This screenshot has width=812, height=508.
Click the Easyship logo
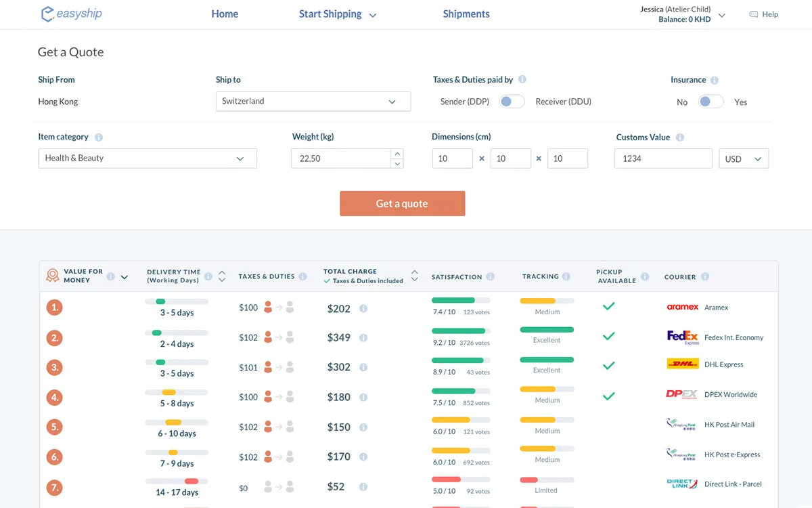71,14
